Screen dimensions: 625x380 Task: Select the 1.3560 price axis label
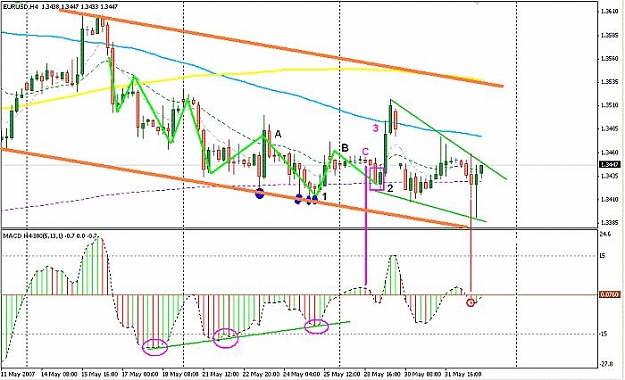(x=610, y=59)
